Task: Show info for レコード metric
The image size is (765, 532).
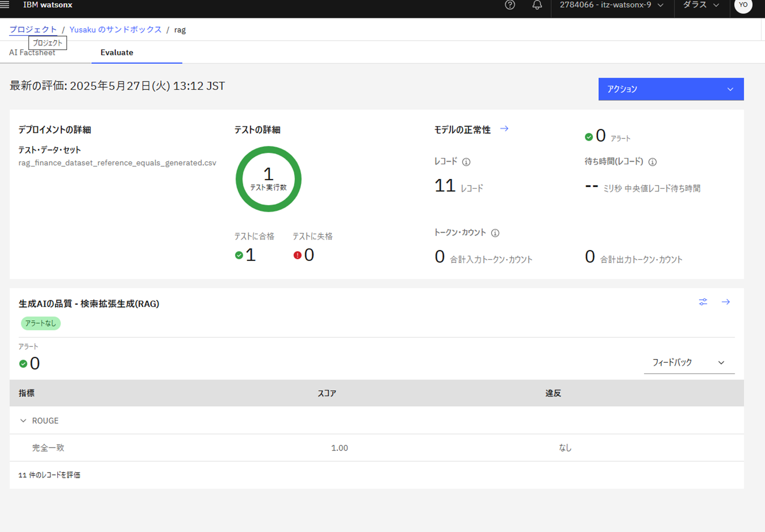Action: (x=466, y=162)
